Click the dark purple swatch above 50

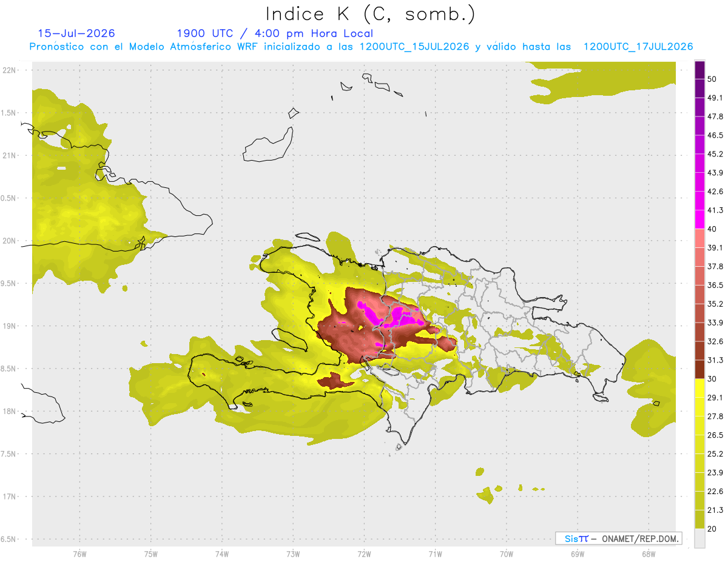click(x=699, y=70)
